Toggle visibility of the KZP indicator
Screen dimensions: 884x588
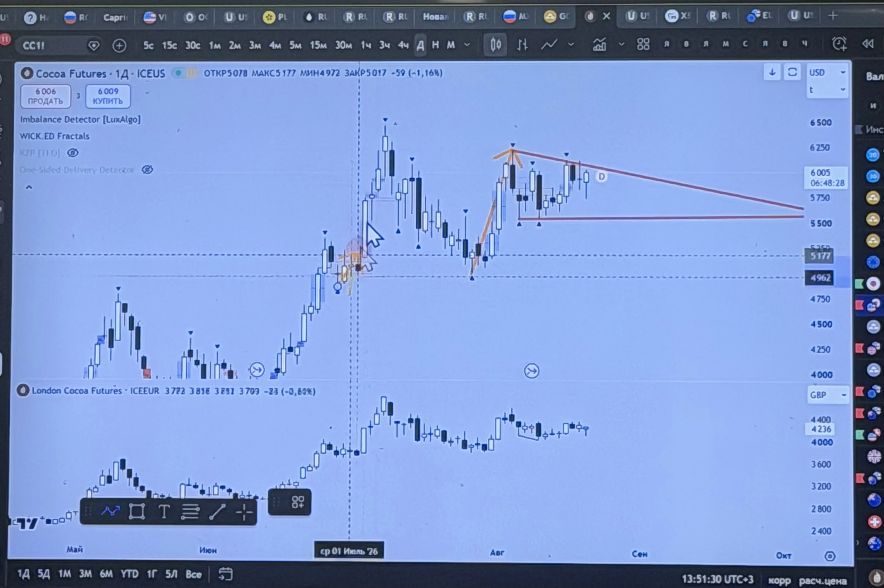pyautogui.click(x=73, y=153)
